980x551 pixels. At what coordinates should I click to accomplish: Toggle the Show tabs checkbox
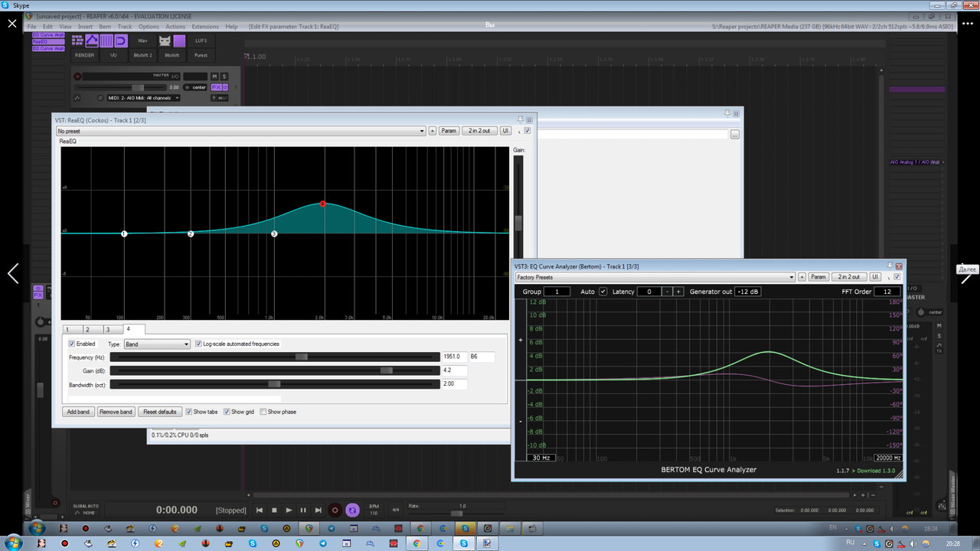(x=189, y=412)
